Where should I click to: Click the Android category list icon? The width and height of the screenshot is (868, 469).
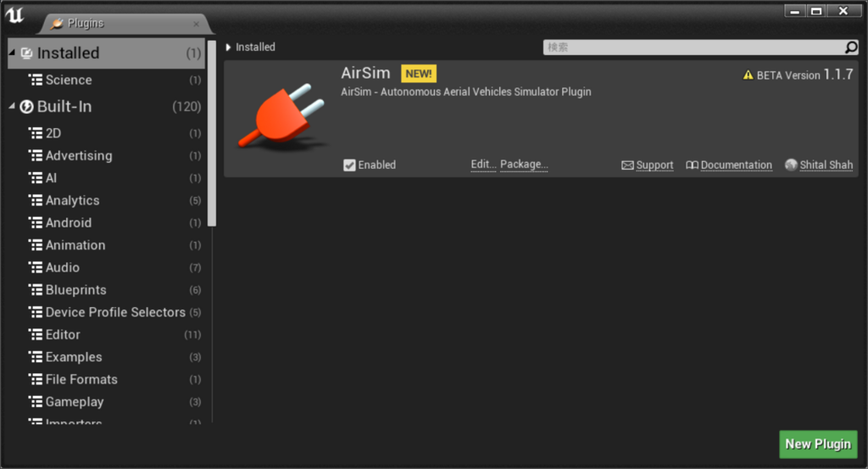pyautogui.click(x=36, y=222)
